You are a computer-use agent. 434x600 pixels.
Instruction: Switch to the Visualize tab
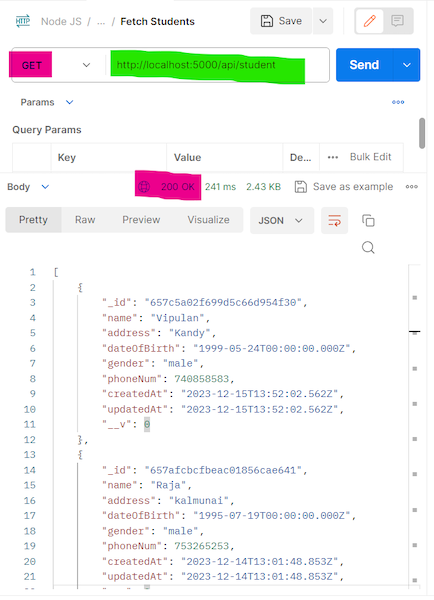pos(209,220)
